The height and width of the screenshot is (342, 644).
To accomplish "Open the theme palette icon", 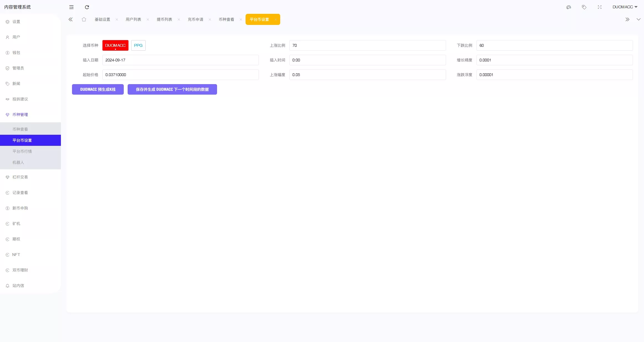I will [569, 7].
